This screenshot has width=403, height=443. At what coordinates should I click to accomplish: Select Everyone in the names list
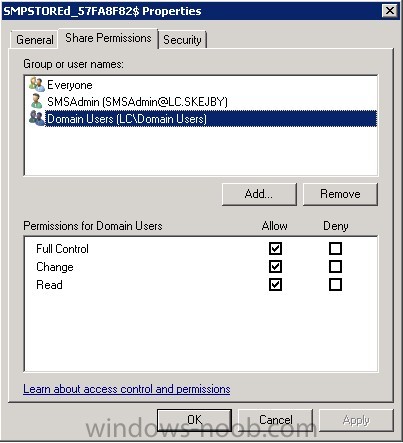coord(70,85)
